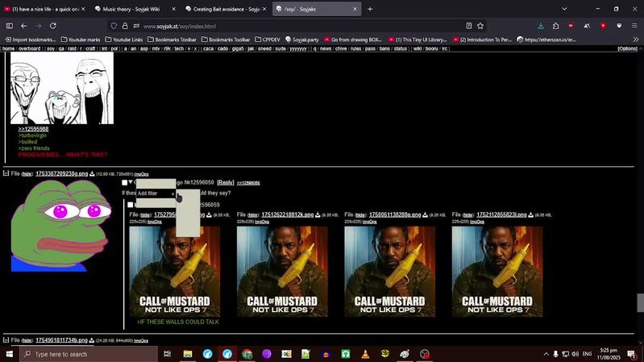Screen dimensions: 644x362
Task: Select the checkbox of the nested reply post
Action: 130,205
